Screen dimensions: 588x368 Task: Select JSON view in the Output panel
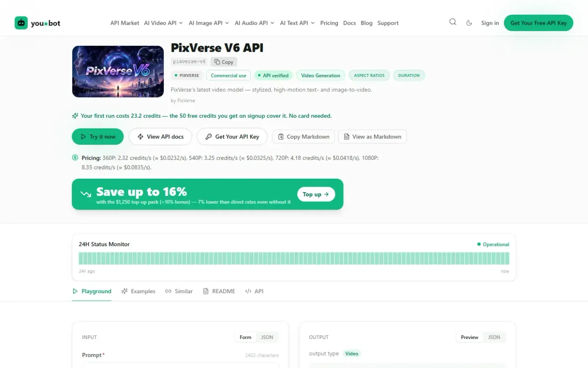(494, 337)
